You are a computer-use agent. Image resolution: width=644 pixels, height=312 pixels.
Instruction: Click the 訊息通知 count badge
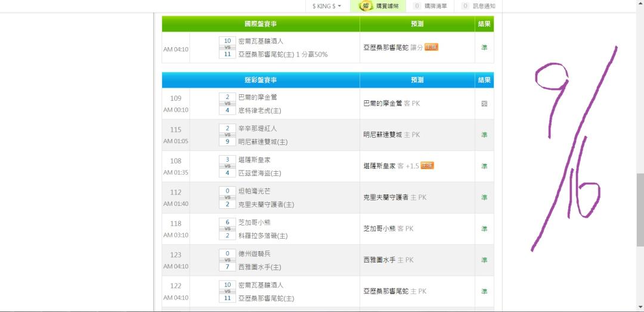coord(465,6)
